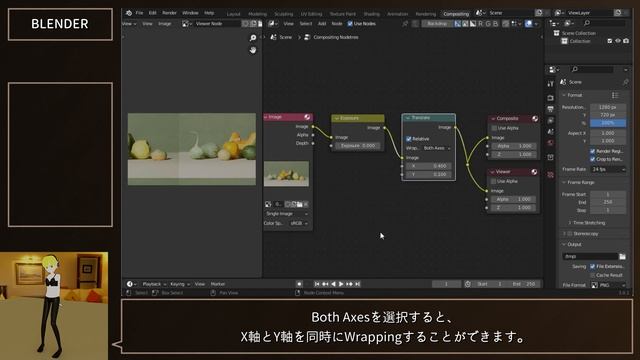Viewport: 640px width, 360px height.
Task: Toggle the Render Region checkbox
Action: click(x=592, y=151)
